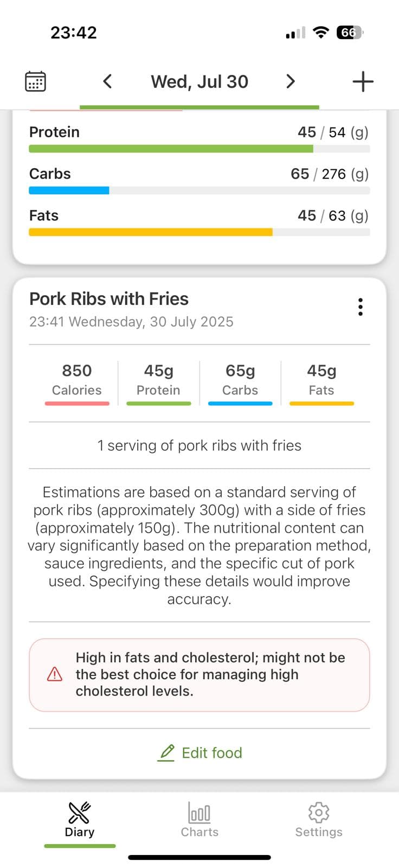Go to next day with right chevron

(x=291, y=81)
